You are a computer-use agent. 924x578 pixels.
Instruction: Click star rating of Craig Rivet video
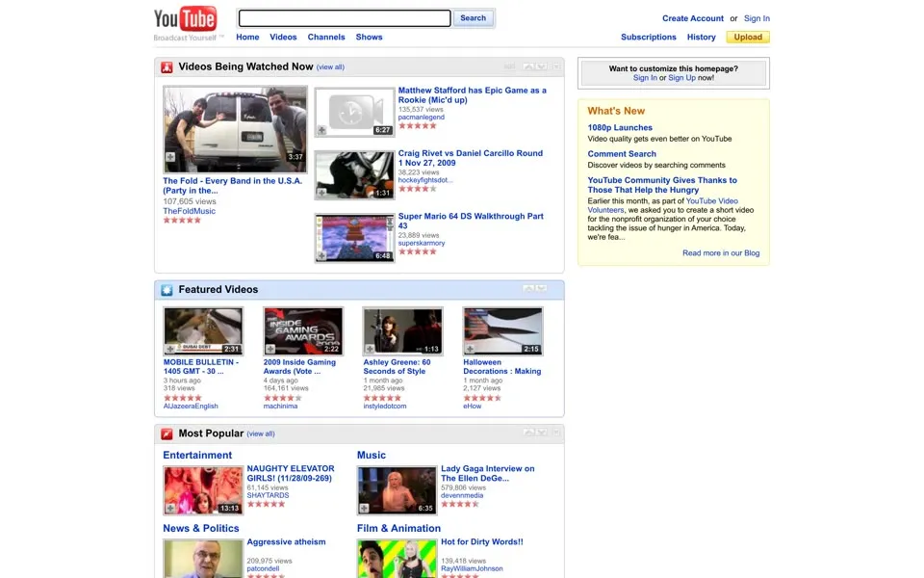click(417, 189)
